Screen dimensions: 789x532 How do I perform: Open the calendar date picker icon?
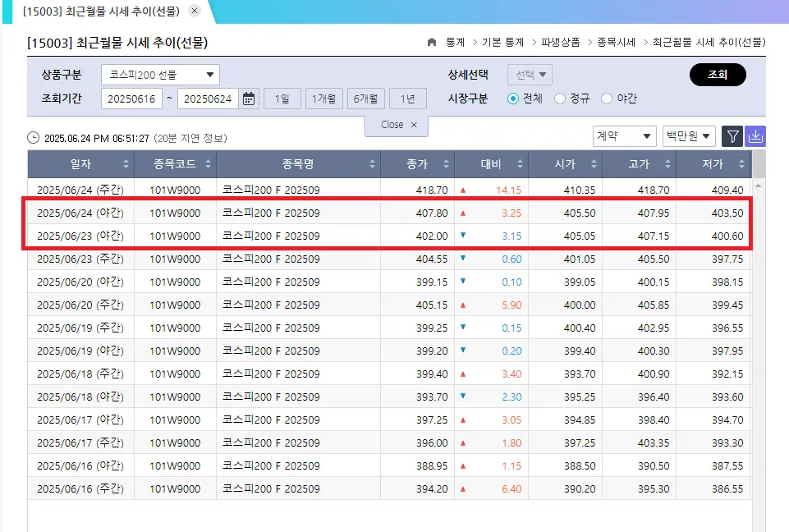249,99
